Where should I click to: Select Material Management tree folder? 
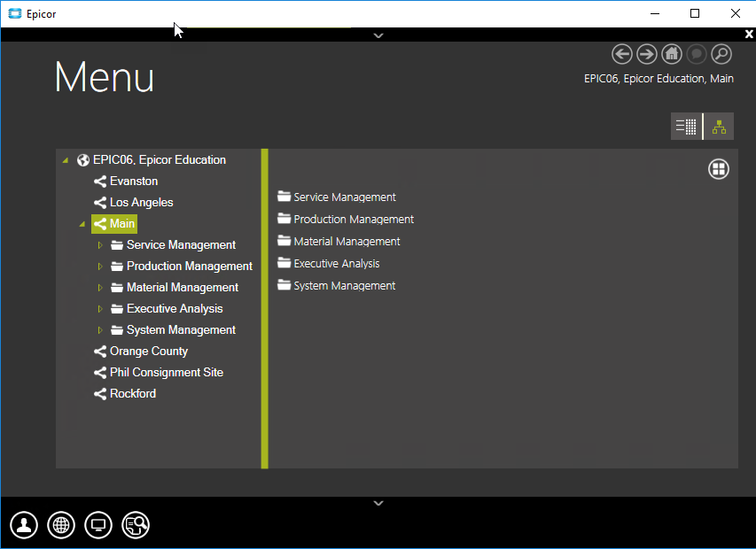(x=175, y=288)
